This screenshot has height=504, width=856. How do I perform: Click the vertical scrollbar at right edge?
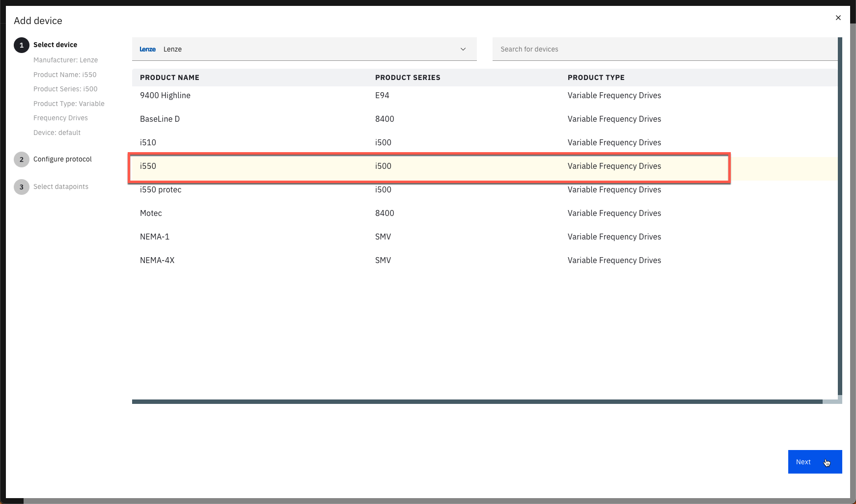pyautogui.click(x=840, y=216)
